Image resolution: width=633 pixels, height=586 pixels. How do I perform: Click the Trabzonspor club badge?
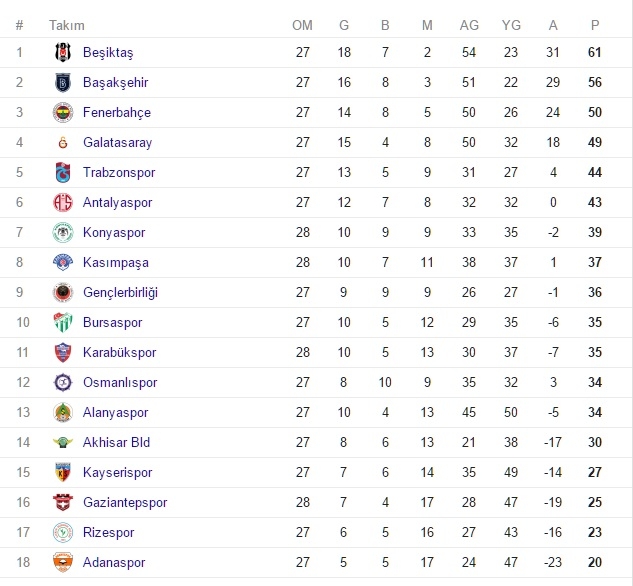pyautogui.click(x=63, y=172)
